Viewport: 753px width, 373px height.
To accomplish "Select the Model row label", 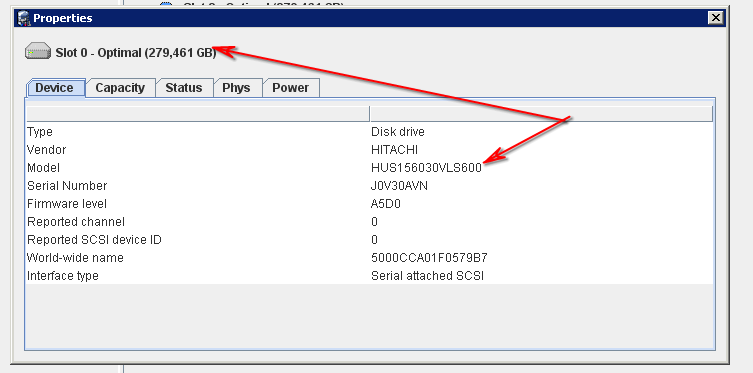I will [44, 168].
